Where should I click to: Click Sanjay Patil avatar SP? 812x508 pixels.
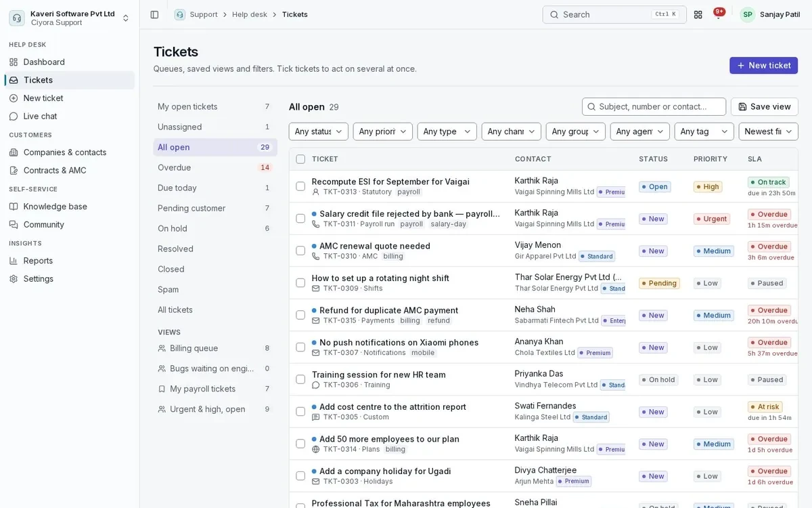pyautogui.click(x=748, y=14)
